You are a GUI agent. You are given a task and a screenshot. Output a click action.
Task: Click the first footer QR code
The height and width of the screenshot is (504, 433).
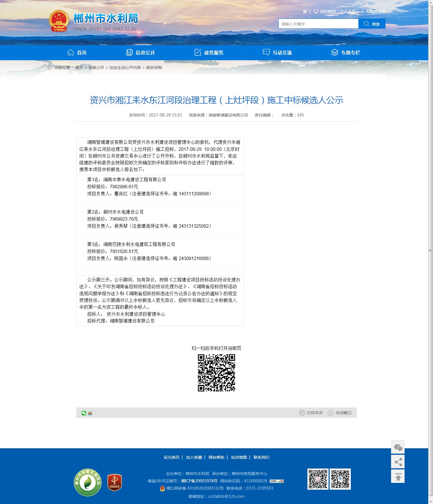(318, 479)
